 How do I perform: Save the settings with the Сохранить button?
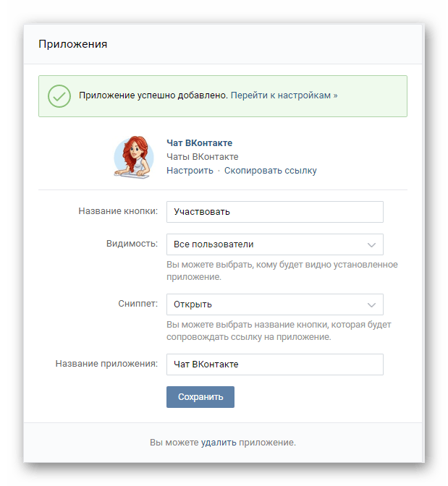tap(200, 397)
